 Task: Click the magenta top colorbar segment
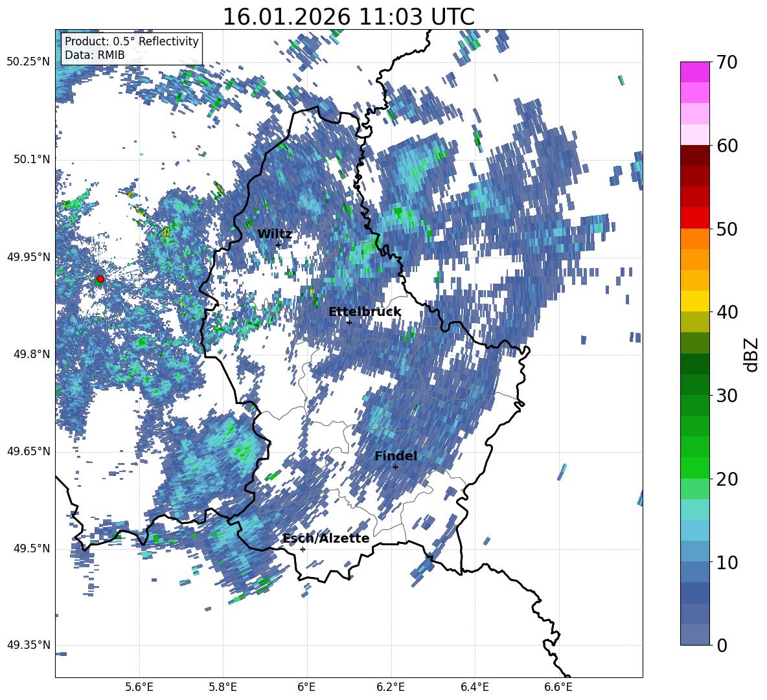pos(694,73)
